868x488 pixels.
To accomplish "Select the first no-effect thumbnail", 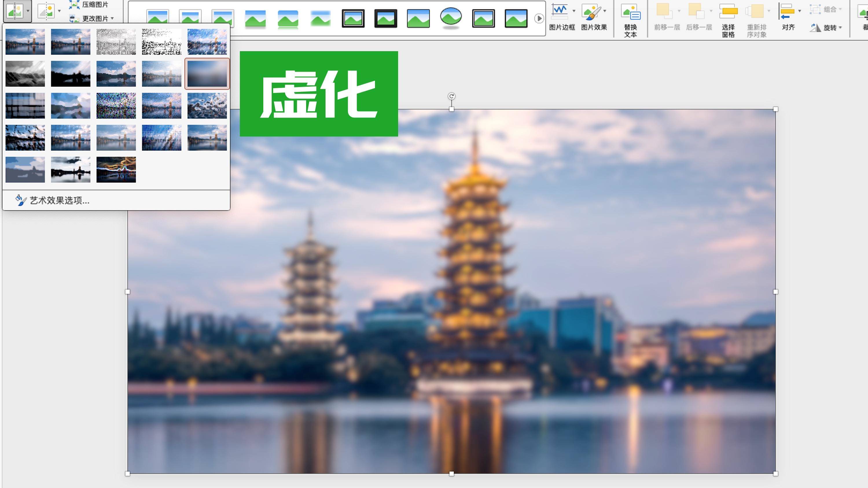I will [x=25, y=42].
